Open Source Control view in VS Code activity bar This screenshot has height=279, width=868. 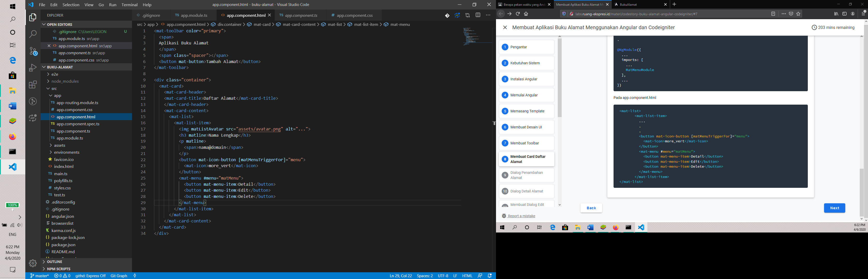pos(33,51)
